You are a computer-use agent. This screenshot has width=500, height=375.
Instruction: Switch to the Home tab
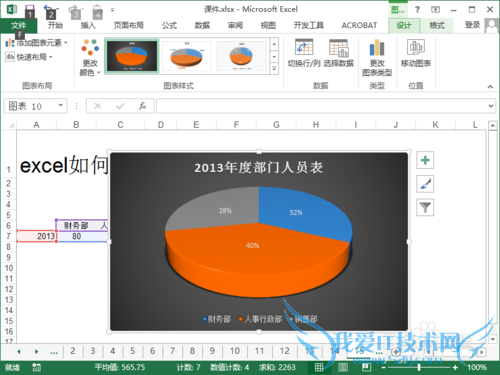pos(55,25)
